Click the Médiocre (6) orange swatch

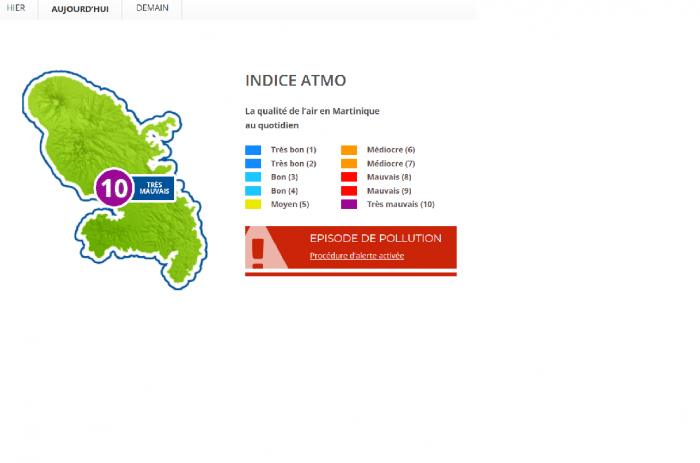tap(349, 150)
